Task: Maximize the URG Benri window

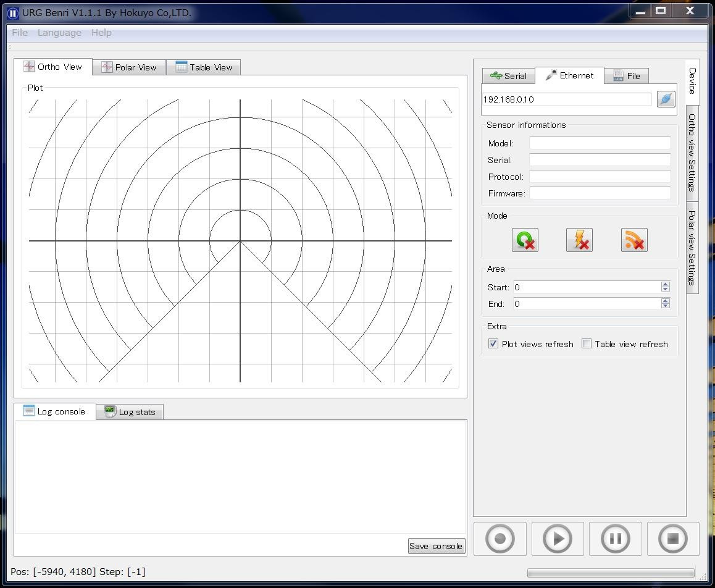Action: [x=661, y=11]
